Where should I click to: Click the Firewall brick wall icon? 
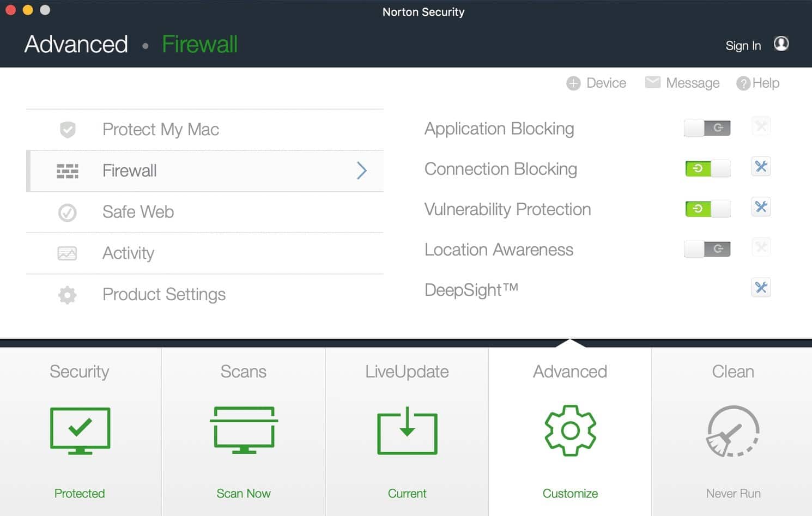pos(68,171)
